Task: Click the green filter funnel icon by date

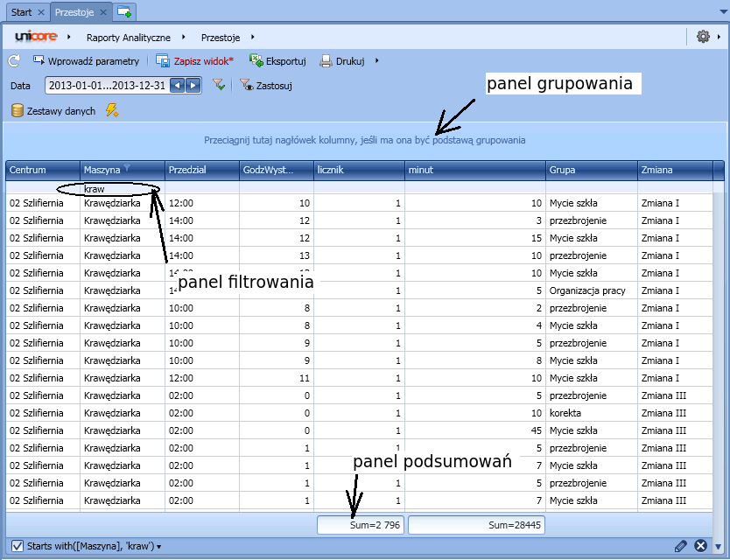Action: (219, 86)
